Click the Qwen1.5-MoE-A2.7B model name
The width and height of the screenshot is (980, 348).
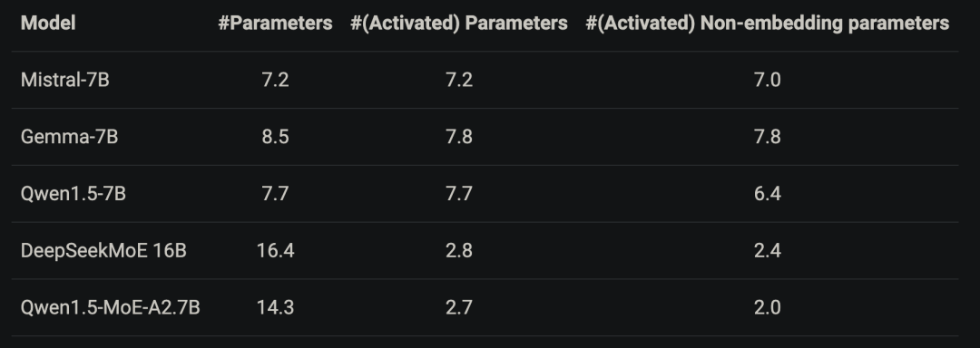pos(110,307)
